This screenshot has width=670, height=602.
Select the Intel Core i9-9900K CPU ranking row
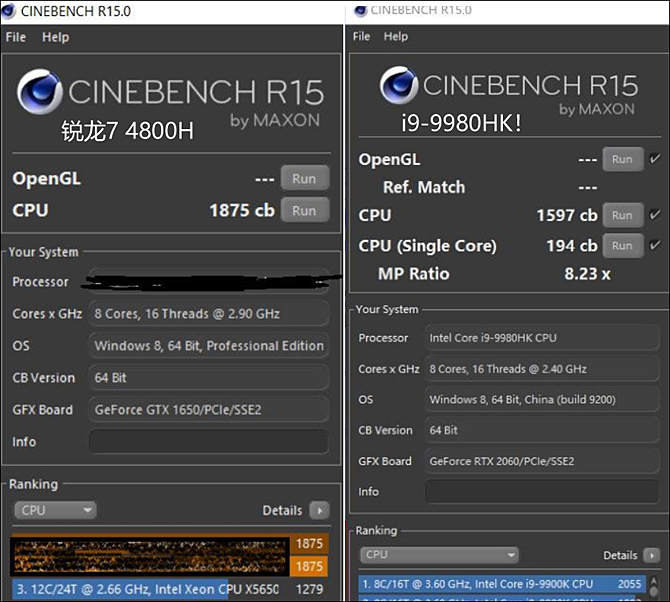tap(502, 584)
